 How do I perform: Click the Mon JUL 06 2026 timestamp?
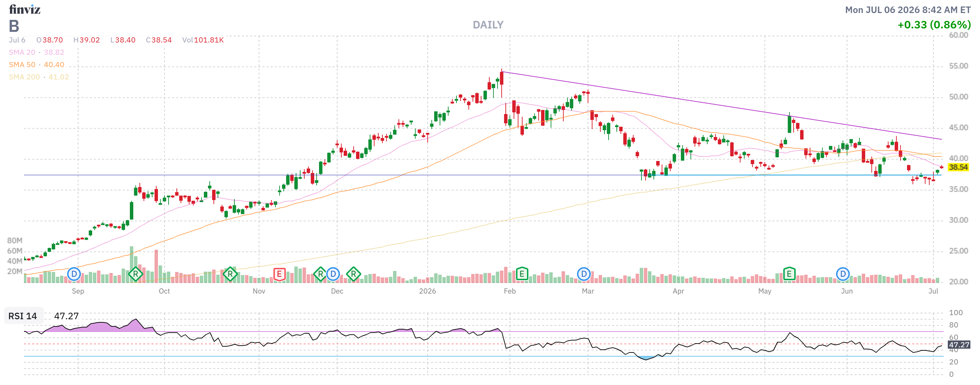908,10
